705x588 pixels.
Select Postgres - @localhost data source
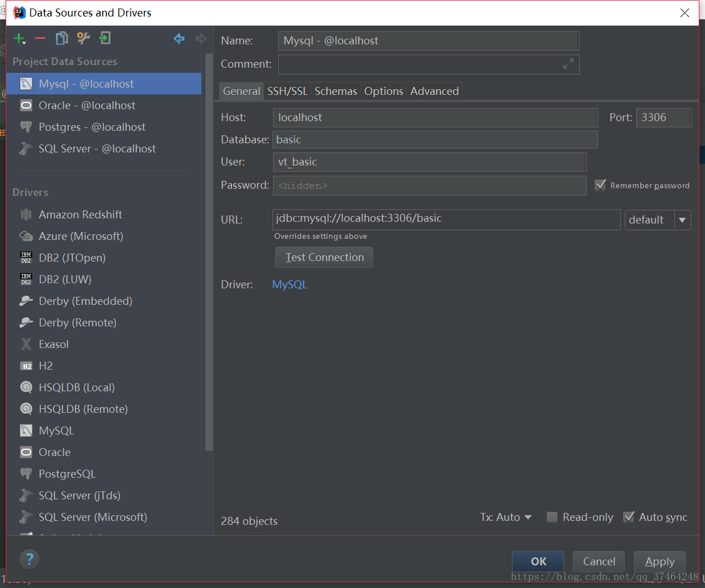pyautogui.click(x=104, y=127)
